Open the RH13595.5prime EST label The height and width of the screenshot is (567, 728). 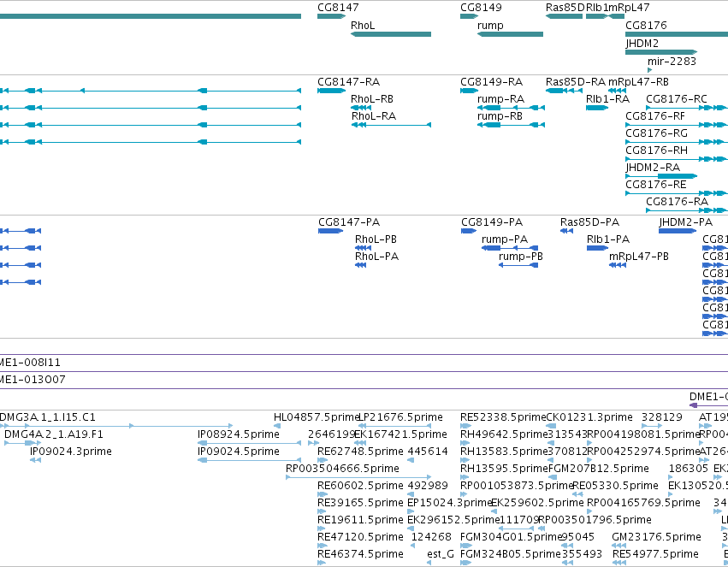pyautogui.click(x=504, y=470)
